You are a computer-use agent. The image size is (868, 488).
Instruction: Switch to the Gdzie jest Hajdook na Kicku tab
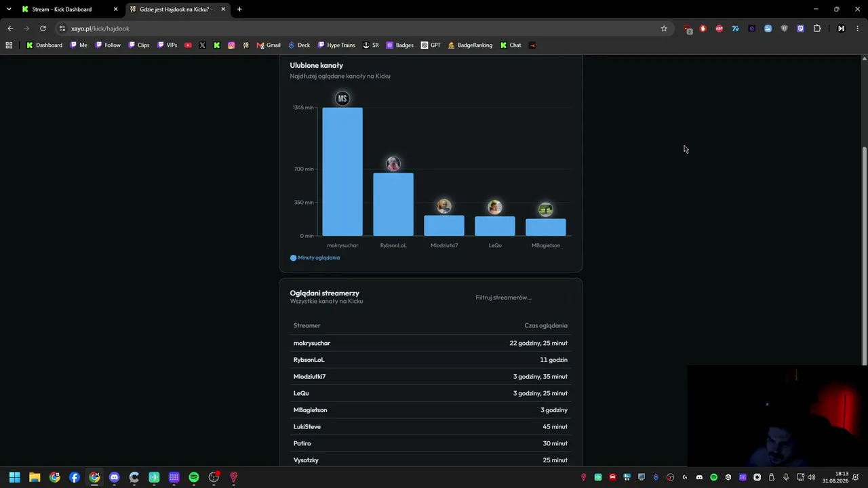[x=177, y=9]
